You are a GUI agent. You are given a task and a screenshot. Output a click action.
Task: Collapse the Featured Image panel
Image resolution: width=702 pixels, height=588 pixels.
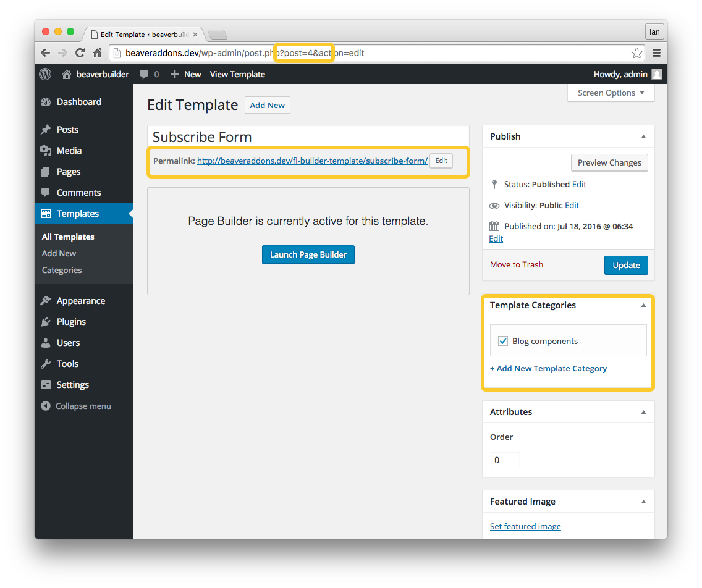[x=643, y=502]
